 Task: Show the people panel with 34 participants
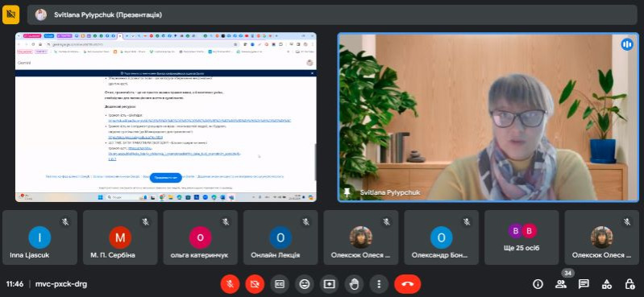[x=561, y=284]
